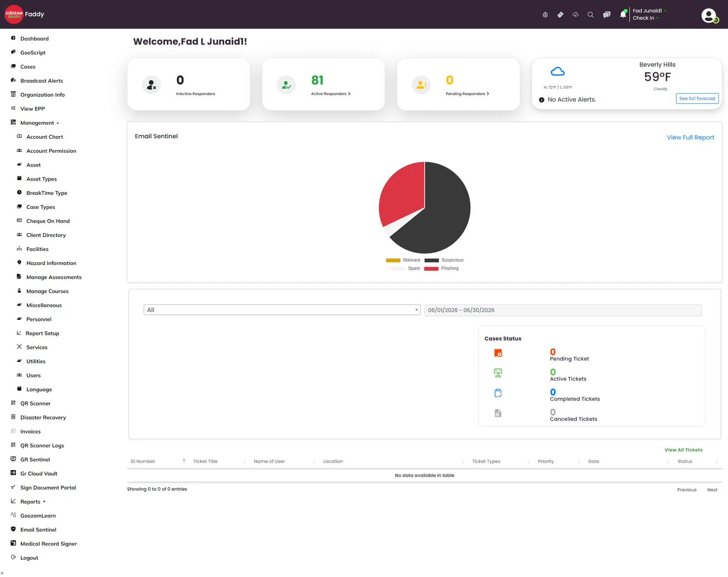The width and height of the screenshot is (728, 577).
Task: Click the Client Directory people icon
Action: click(19, 235)
